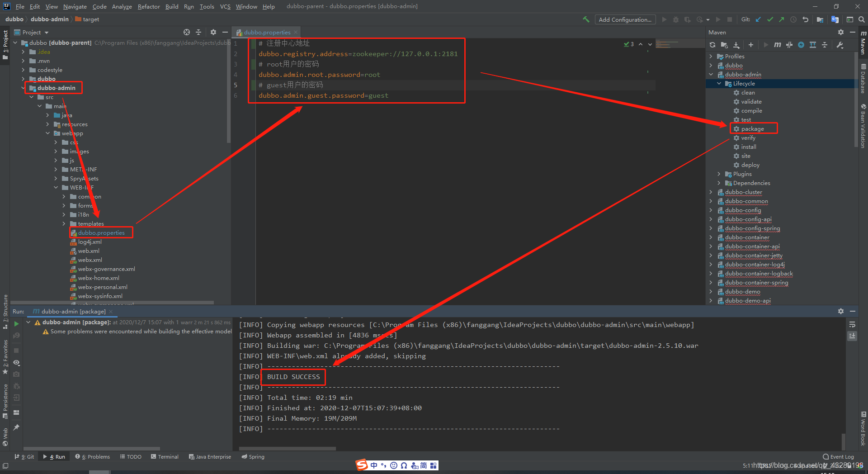The width and height of the screenshot is (868, 474).
Task: Click Reload All Maven Projects icon
Action: [712, 45]
